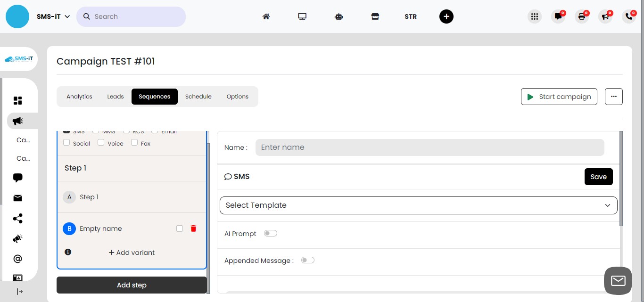This screenshot has width=644, height=302.
Task: Click the social Share icon in sidebar
Action: [17, 218]
